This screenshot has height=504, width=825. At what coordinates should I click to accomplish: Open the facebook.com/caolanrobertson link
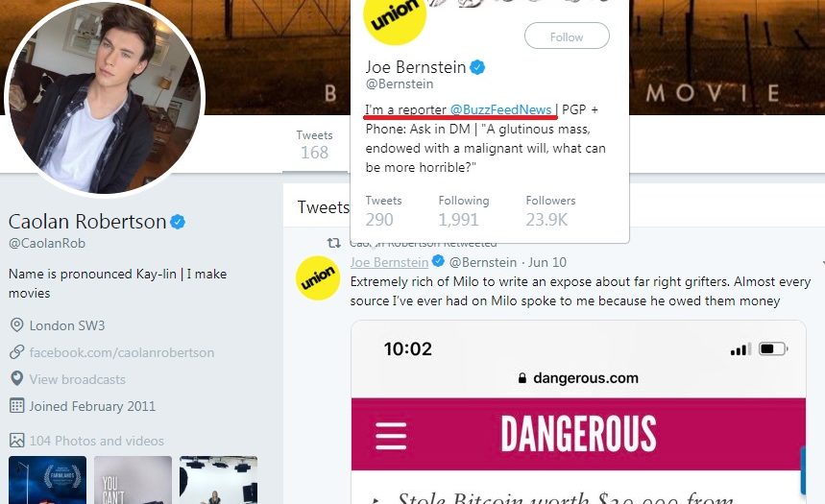pyautogui.click(x=122, y=352)
